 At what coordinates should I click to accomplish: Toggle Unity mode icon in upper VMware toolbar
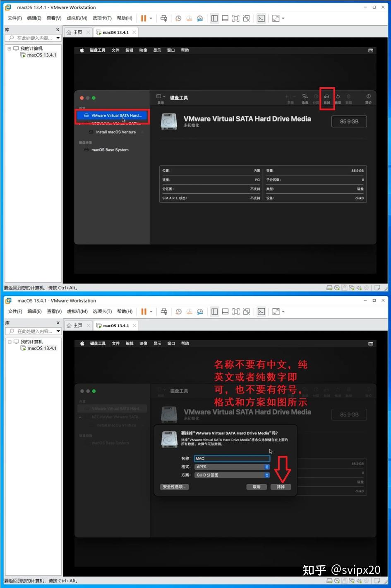tap(247, 18)
